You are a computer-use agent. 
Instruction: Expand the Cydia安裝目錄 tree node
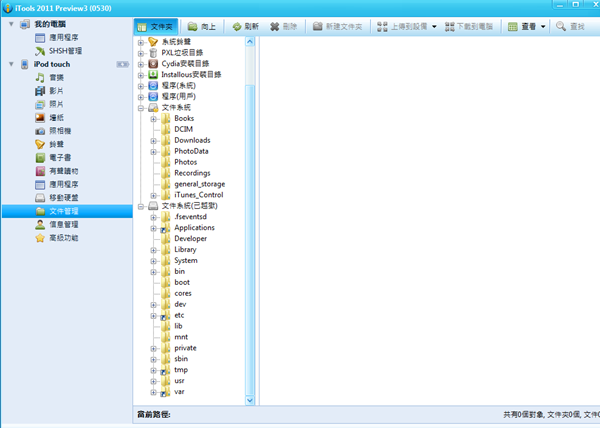141,64
